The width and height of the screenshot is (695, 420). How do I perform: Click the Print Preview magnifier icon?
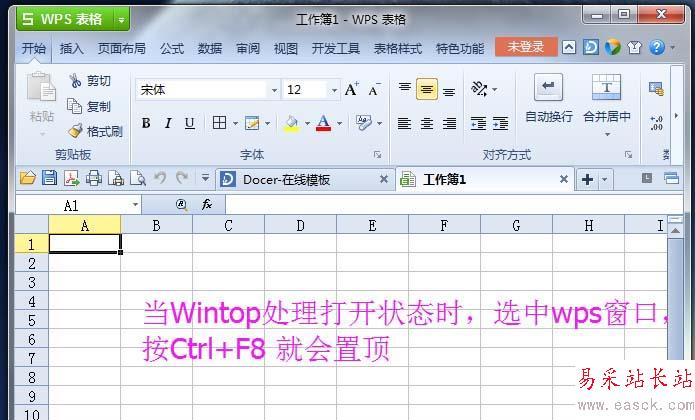tap(137, 179)
